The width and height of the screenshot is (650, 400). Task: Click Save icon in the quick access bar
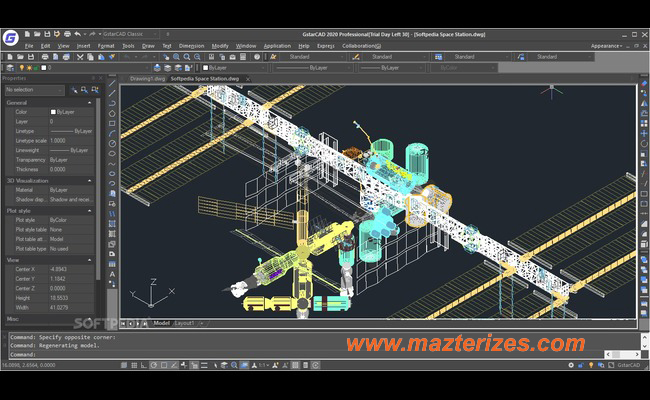(47, 34)
